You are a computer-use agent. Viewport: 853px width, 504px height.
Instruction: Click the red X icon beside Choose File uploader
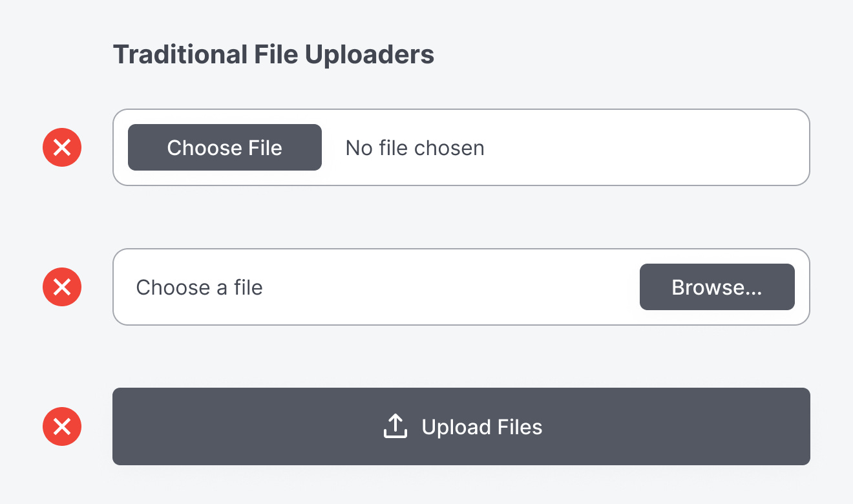(62, 147)
